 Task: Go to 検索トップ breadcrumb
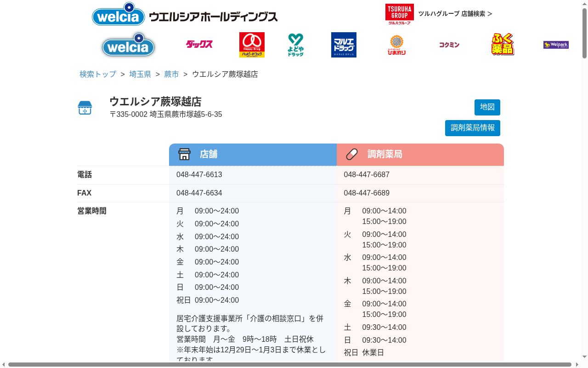pos(98,74)
